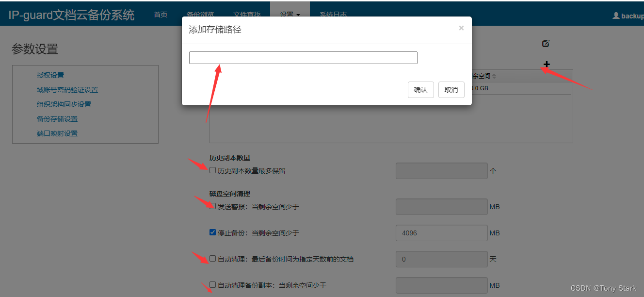
Task: Open the 设置 dropdown menu
Action: point(290,15)
